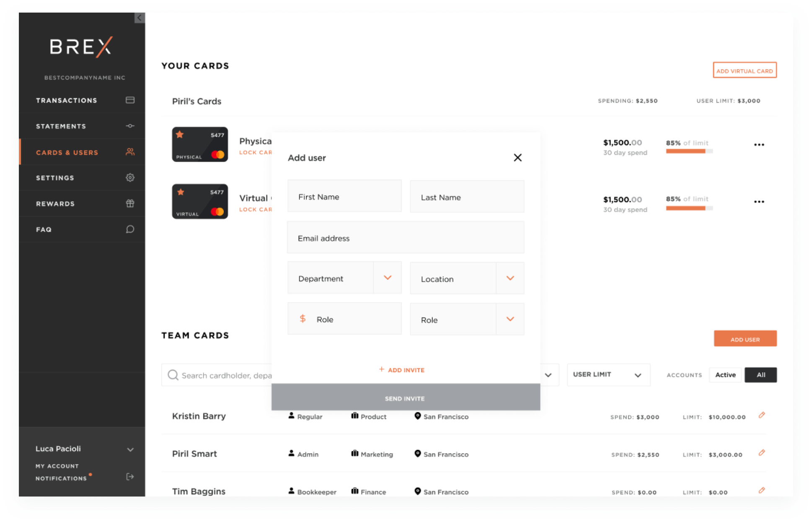812x522 pixels.
Task: Click the logout icon in the sidebar
Action: click(130, 477)
